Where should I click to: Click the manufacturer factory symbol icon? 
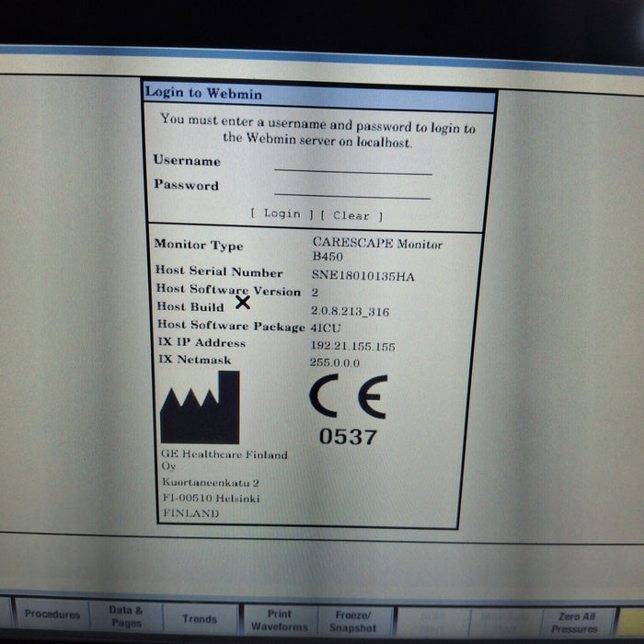(x=200, y=408)
